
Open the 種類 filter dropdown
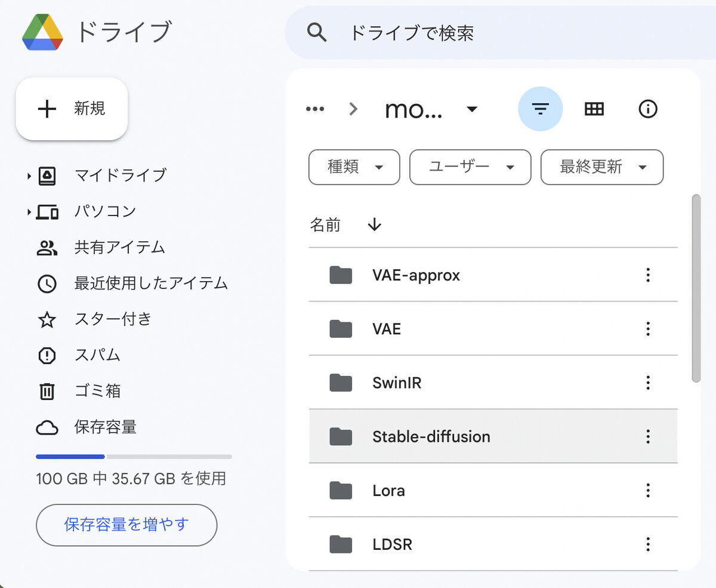(354, 167)
